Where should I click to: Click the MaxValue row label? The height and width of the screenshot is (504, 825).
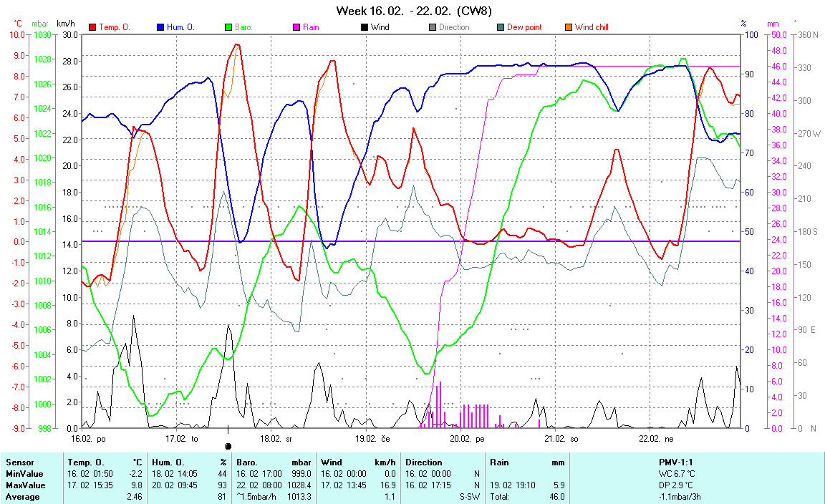pyautogui.click(x=24, y=485)
